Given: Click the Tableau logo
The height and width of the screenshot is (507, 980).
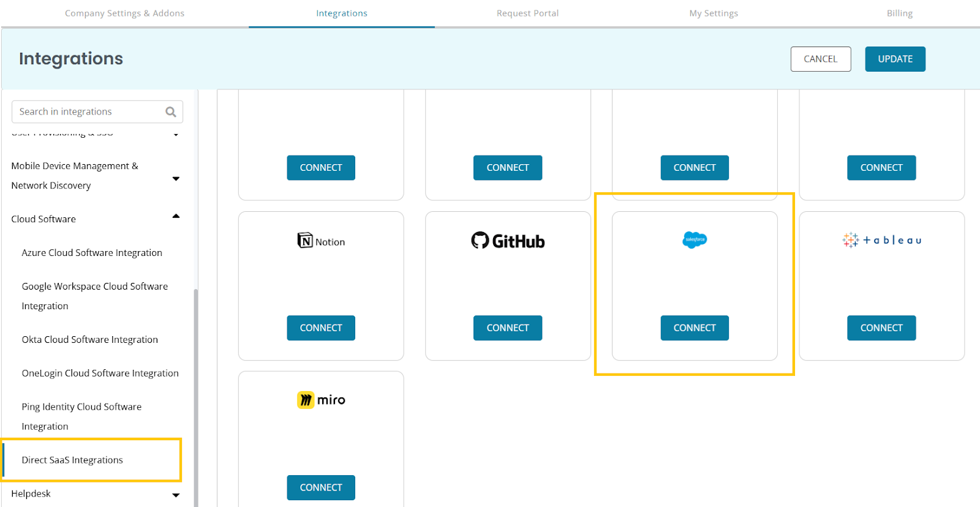Looking at the screenshot, I should point(881,240).
